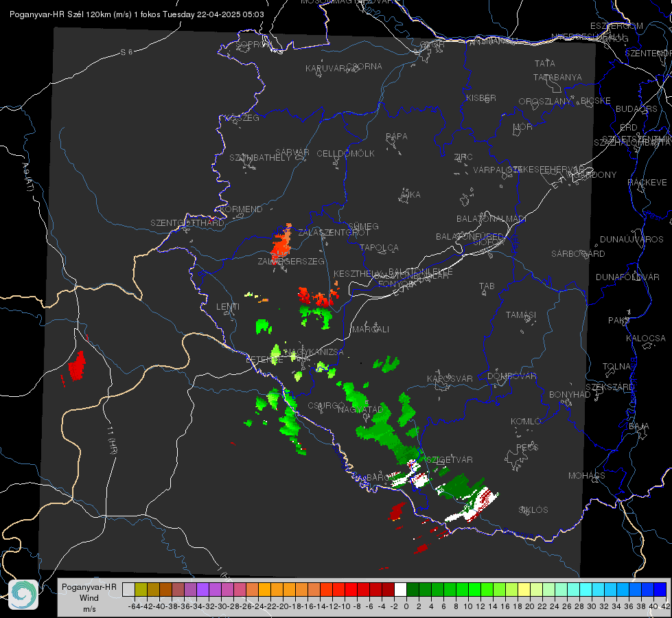Click the TATABANYA city label
Viewport: 672px width, 618px height.
coord(557,77)
